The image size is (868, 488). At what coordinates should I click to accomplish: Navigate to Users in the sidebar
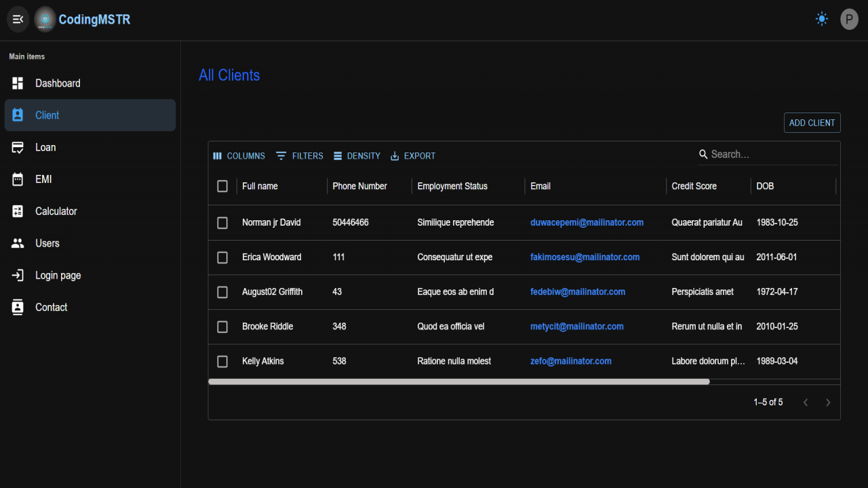coord(90,243)
